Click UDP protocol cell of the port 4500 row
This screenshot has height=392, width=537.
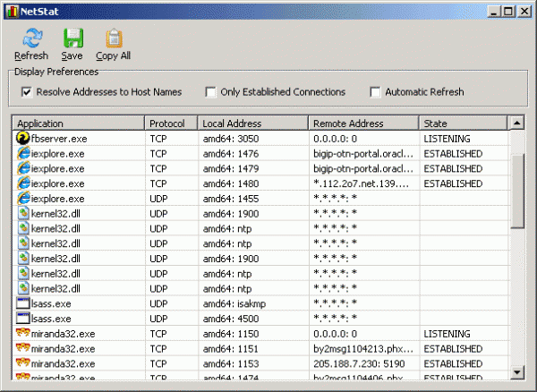[158, 319]
